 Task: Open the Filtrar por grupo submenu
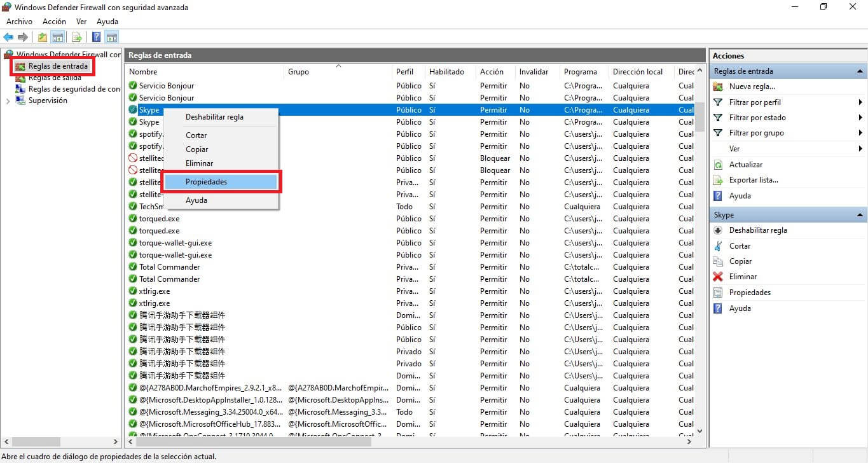[x=860, y=133]
